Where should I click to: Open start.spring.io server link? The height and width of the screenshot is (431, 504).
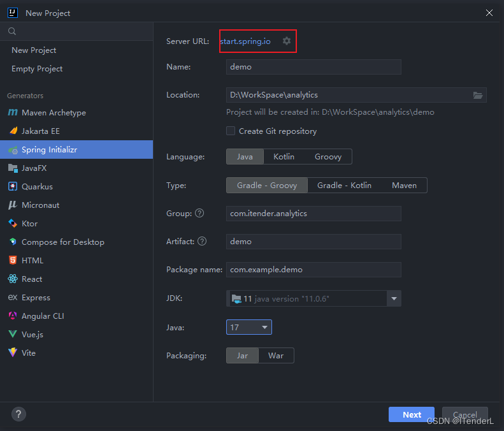[245, 41]
